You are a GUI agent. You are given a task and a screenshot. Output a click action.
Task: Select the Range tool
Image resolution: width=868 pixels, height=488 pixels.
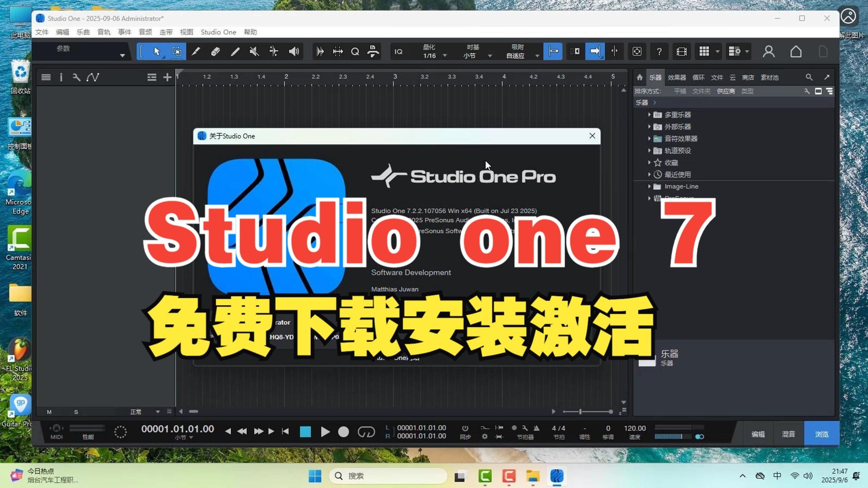tap(177, 52)
